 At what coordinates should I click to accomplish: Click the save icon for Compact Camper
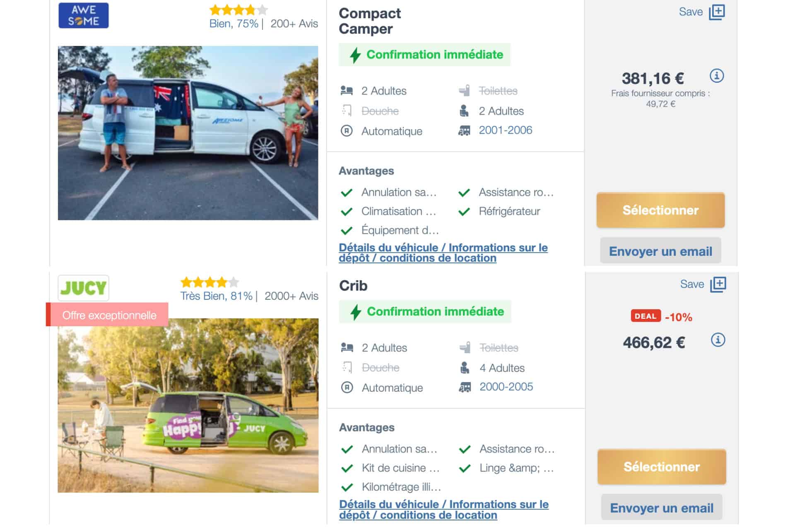pyautogui.click(x=716, y=12)
